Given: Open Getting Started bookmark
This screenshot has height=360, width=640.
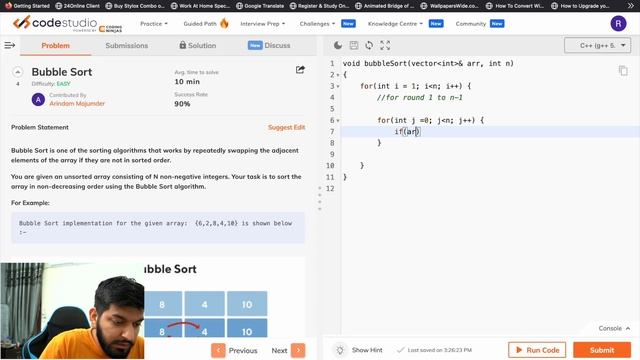Looking at the screenshot, I should click(28, 6).
